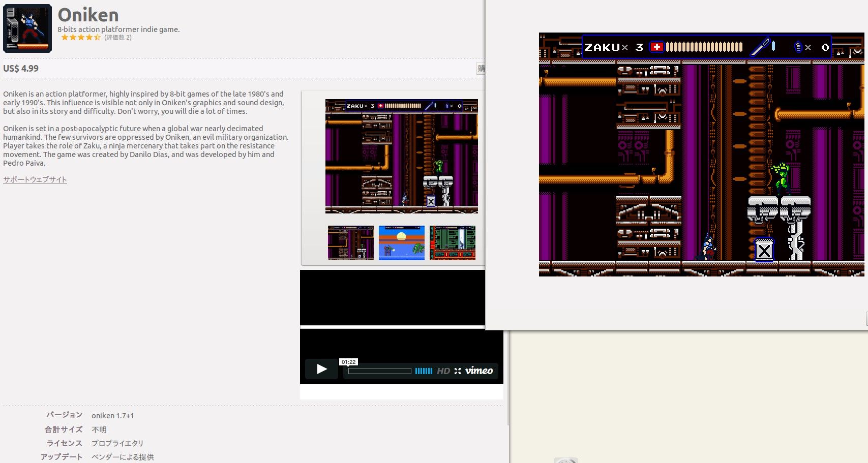
Task: Click the paragraph beginning 'Oniken is set in a post-apocalyptic'
Action: point(146,146)
